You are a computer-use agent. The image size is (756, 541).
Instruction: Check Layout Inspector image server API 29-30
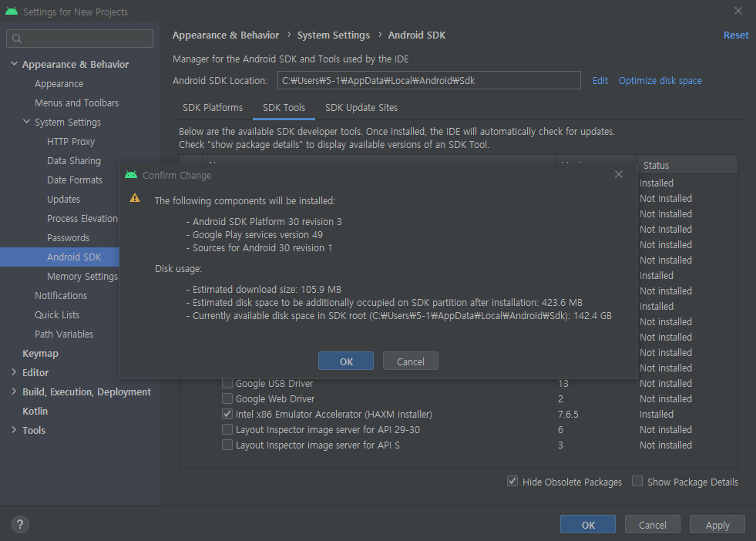(x=227, y=429)
